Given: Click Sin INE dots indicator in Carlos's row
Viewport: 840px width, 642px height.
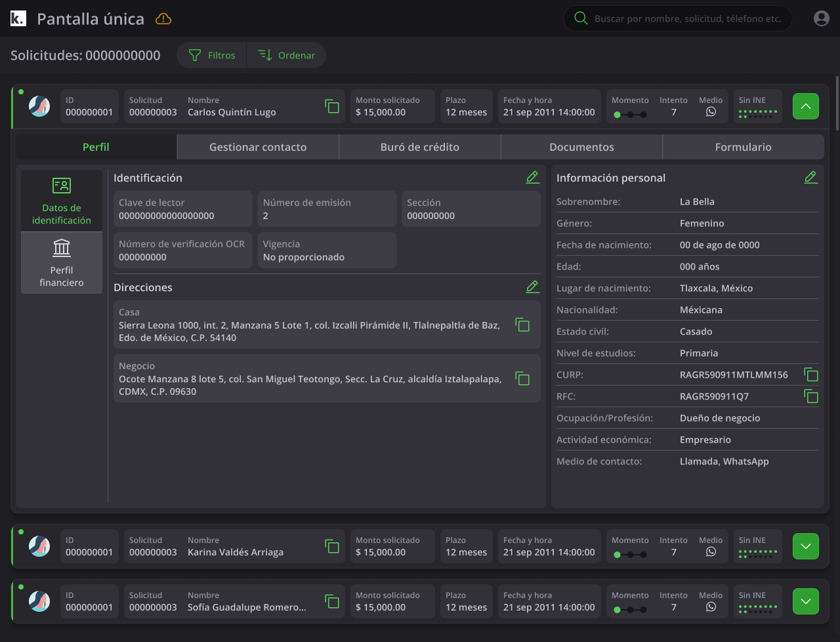Looking at the screenshot, I should point(757,114).
